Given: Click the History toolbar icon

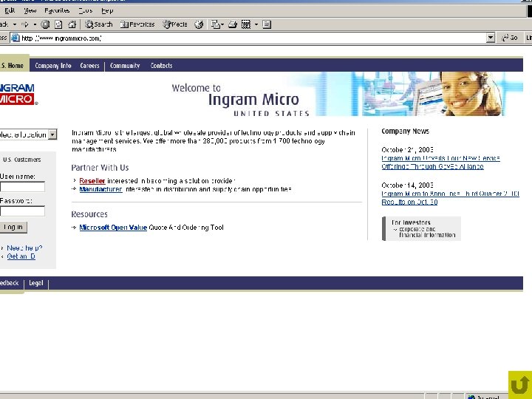Looking at the screenshot, I should [x=199, y=24].
